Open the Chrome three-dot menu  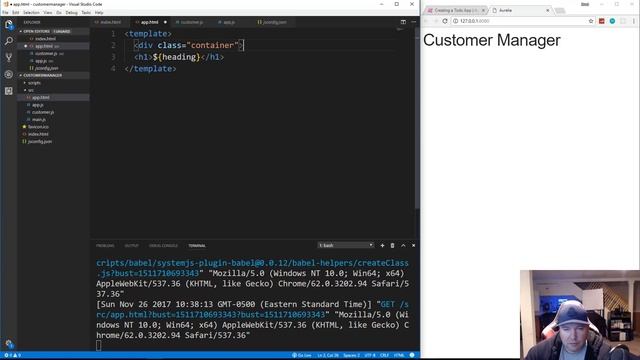pos(634,21)
